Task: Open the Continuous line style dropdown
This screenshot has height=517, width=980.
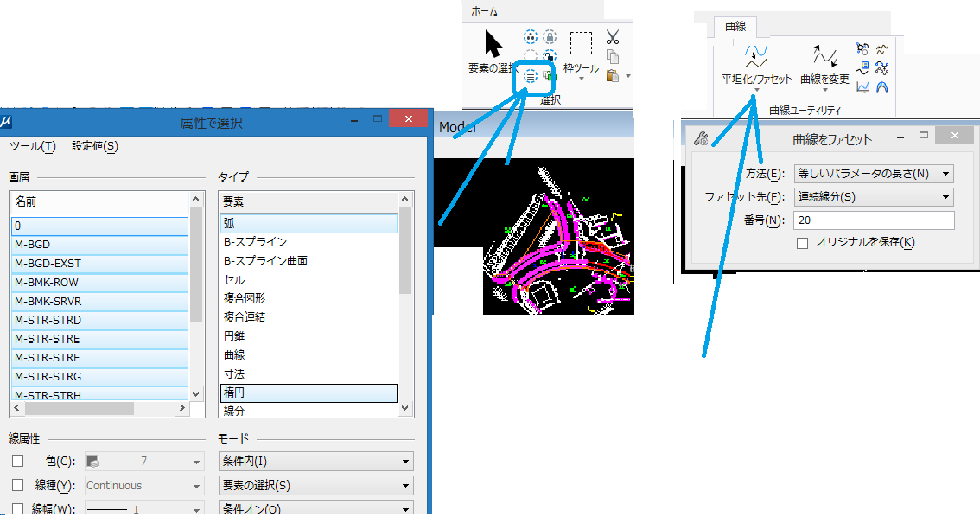Action: [143, 486]
